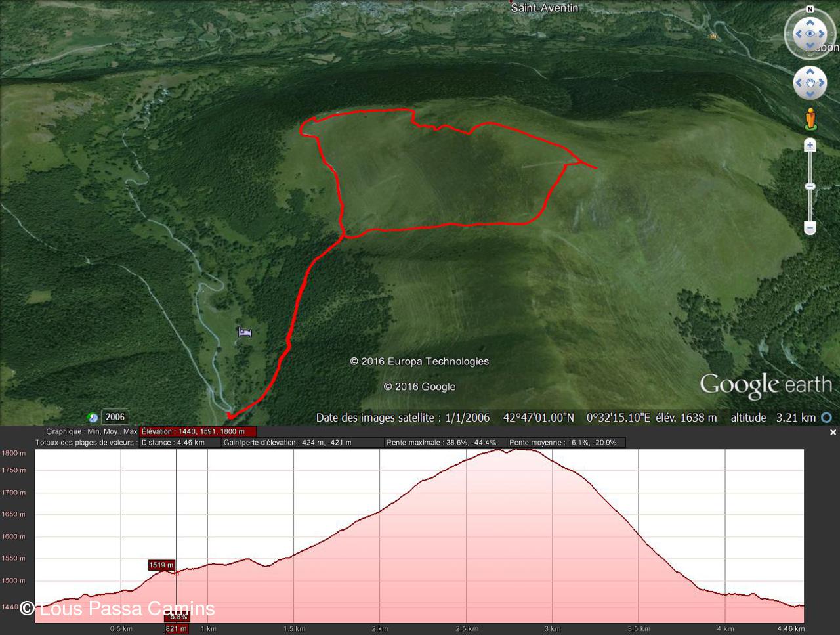
Task: Click the North compass indicator
Action: pos(810,9)
